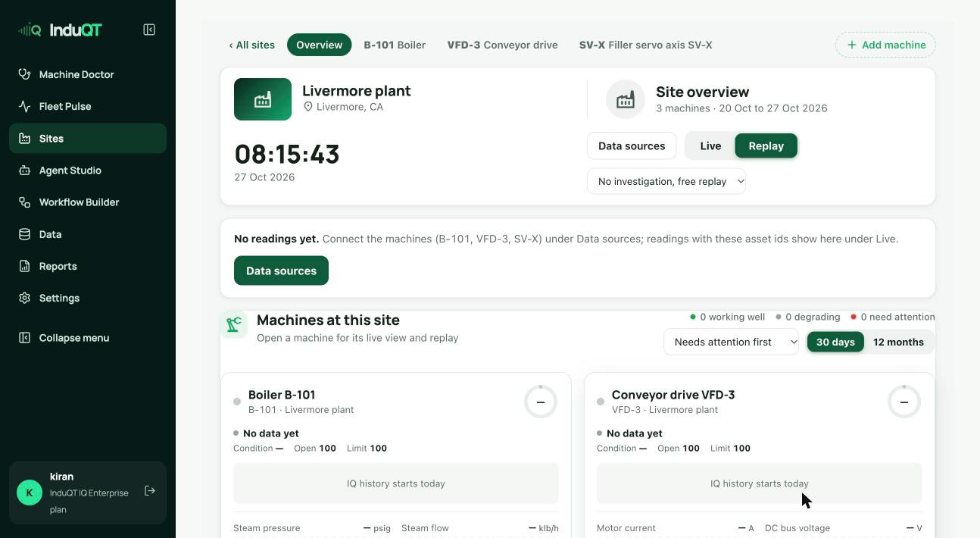Click the 08:15:43 replay clock
This screenshot has width=980, height=538.
pos(287,154)
